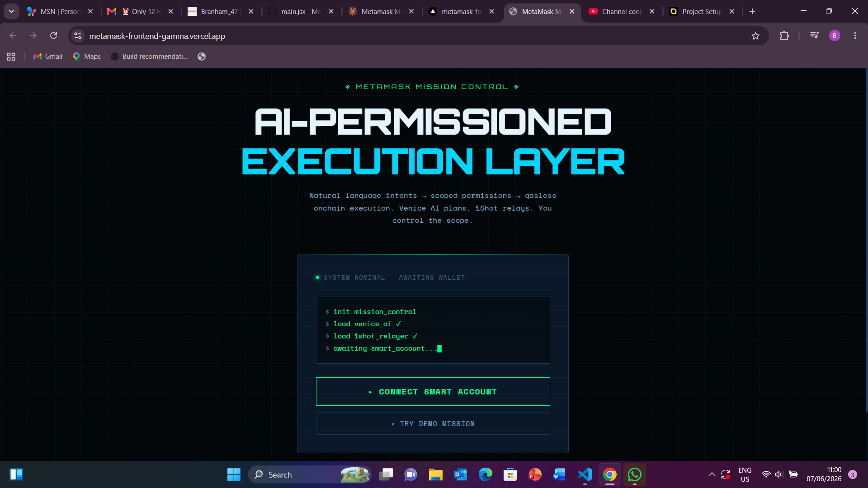Open the Widgets panel icon
This screenshot has width=868, height=488.
tap(16, 474)
